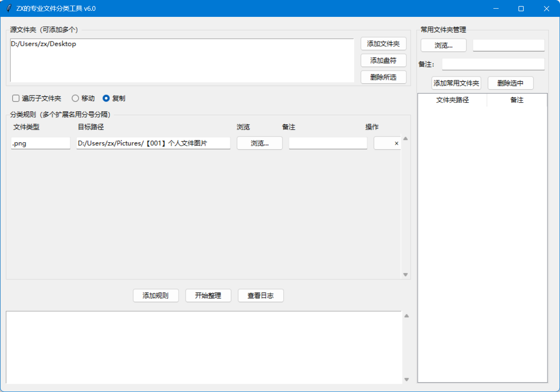
Task: Click 文件夹路径 column header
Action: 452,100
